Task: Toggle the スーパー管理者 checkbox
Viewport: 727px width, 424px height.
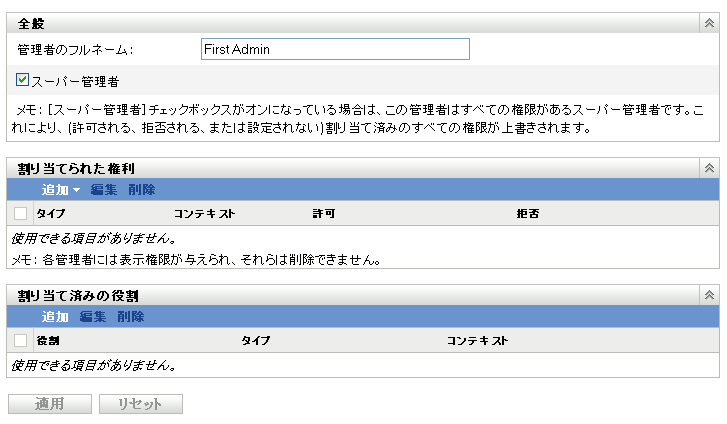Action: (x=23, y=80)
